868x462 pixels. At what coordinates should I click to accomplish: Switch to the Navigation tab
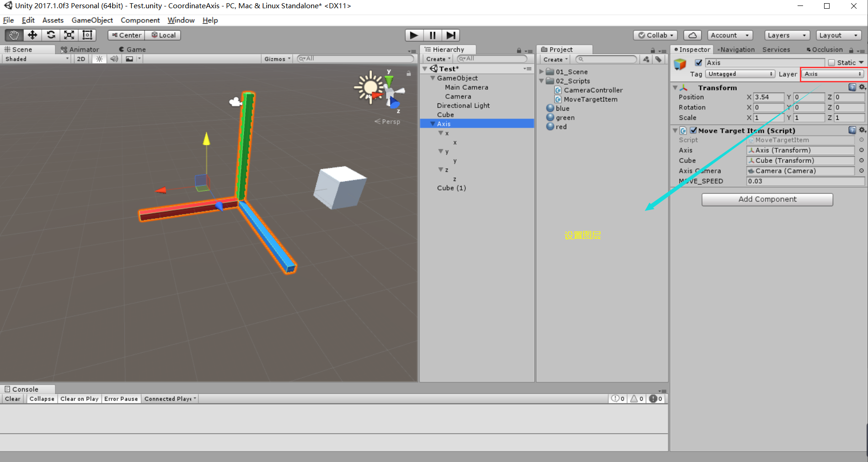736,49
